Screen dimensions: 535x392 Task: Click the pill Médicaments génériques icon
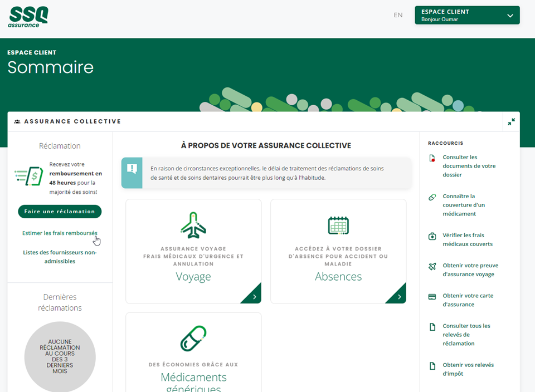(193, 338)
